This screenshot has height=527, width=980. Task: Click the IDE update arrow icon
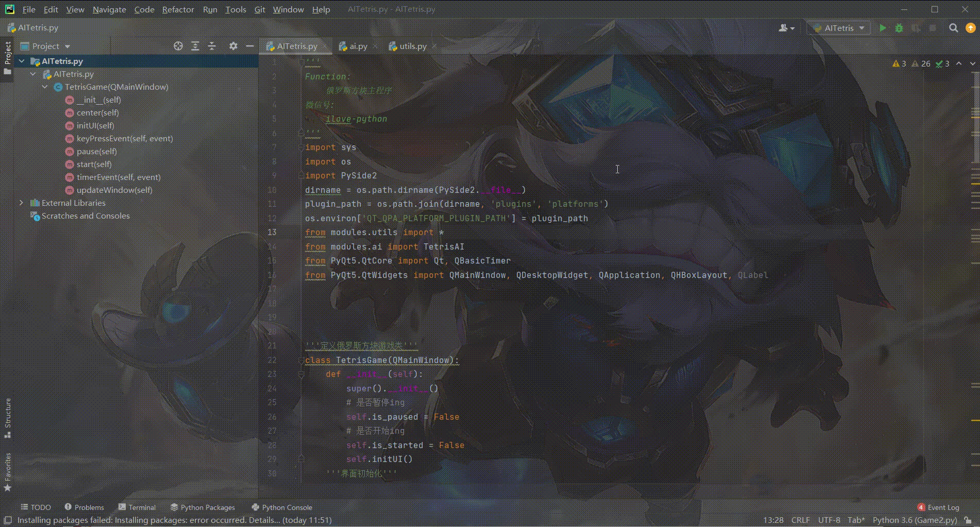click(970, 28)
